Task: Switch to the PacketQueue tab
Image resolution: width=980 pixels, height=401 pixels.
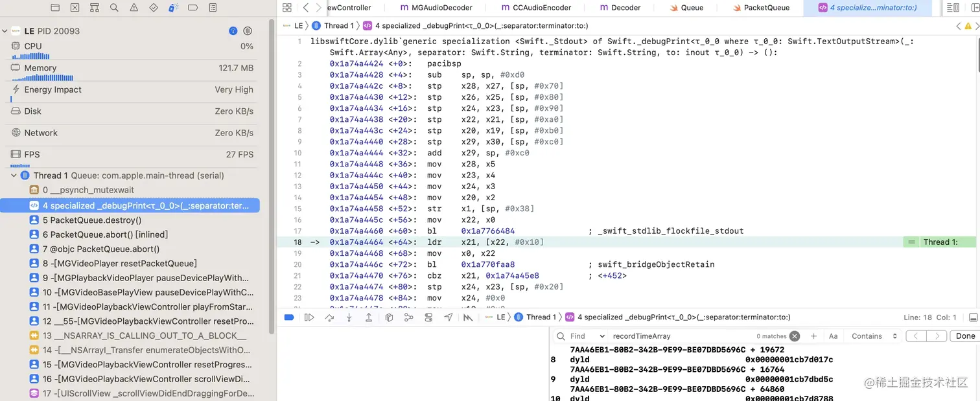Action: (761, 8)
